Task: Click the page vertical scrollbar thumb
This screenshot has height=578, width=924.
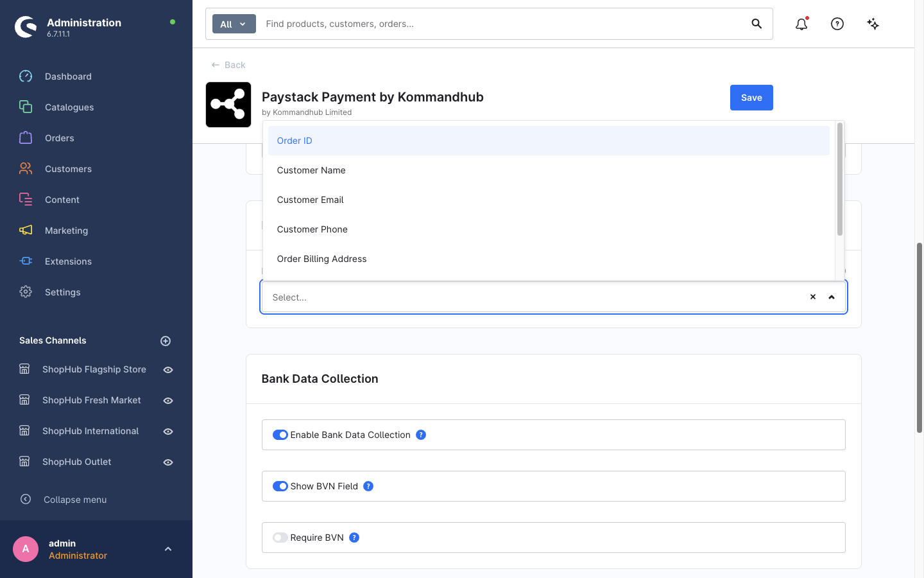Action: tap(920, 338)
